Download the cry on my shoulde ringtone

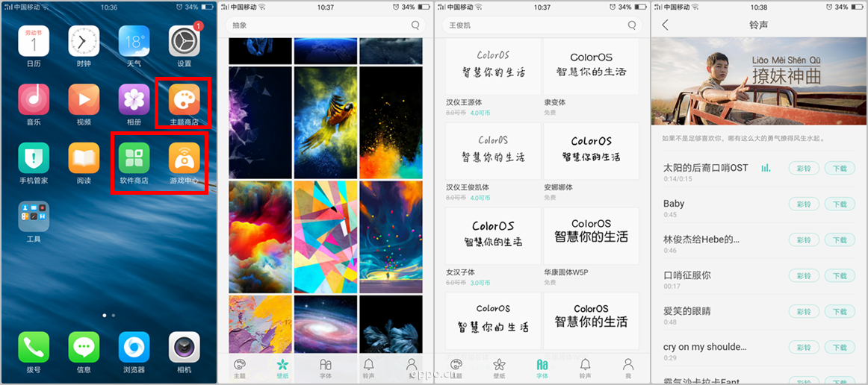click(x=840, y=348)
